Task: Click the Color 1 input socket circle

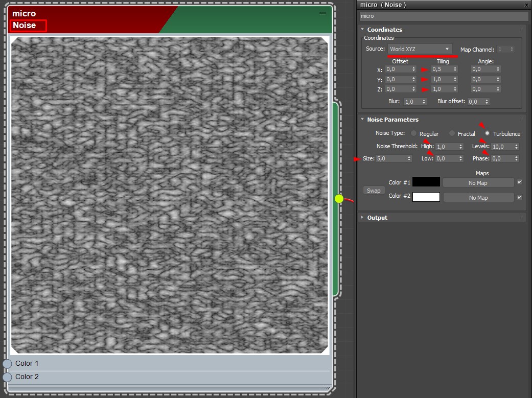Action: pyautogui.click(x=7, y=364)
